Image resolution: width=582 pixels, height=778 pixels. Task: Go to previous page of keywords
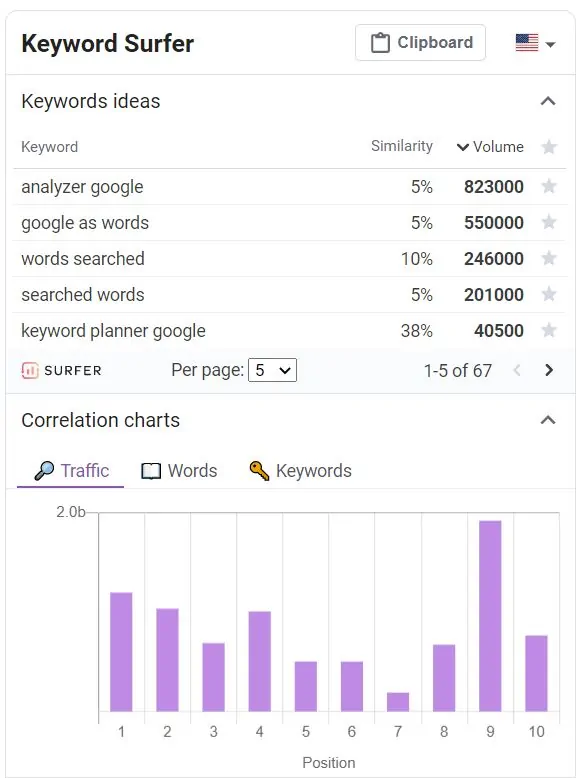pyautogui.click(x=517, y=370)
